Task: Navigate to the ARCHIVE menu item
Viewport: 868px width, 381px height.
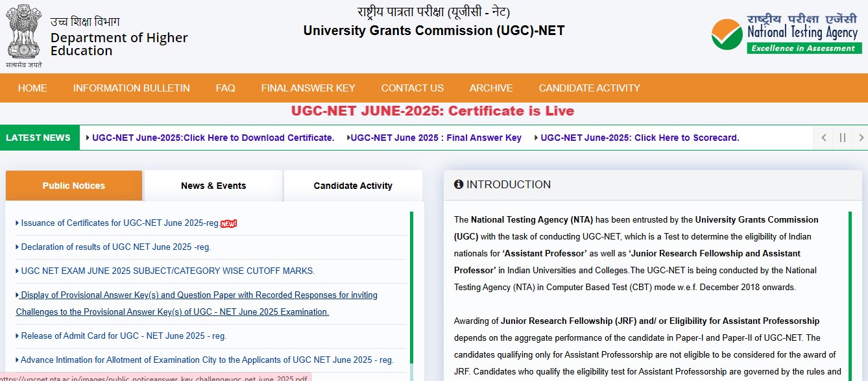Action: tap(491, 88)
